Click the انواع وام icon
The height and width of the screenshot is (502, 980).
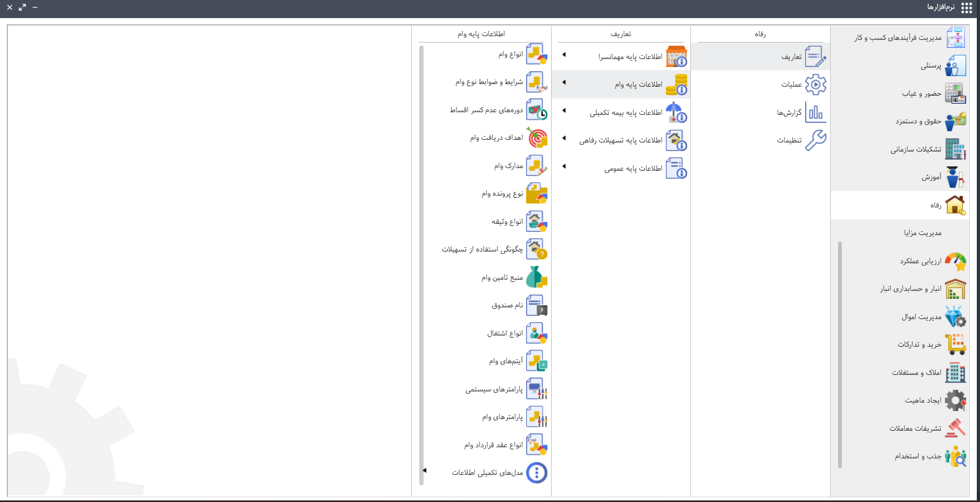pyautogui.click(x=536, y=54)
